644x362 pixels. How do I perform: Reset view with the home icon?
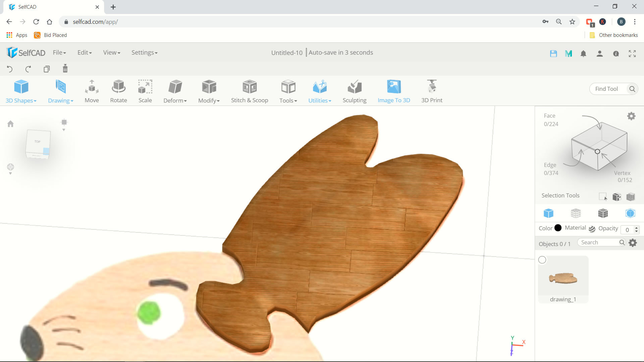click(x=10, y=124)
